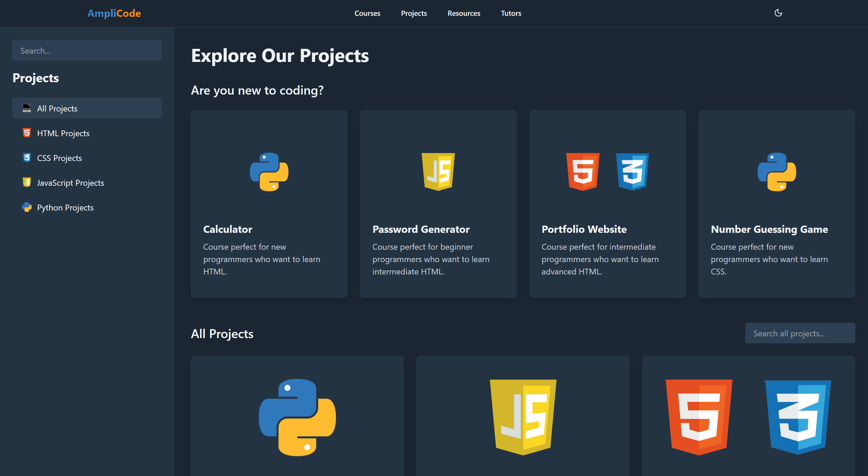This screenshot has height=476, width=868.
Task: Click the Python logo on Calculator card
Action: tap(269, 172)
